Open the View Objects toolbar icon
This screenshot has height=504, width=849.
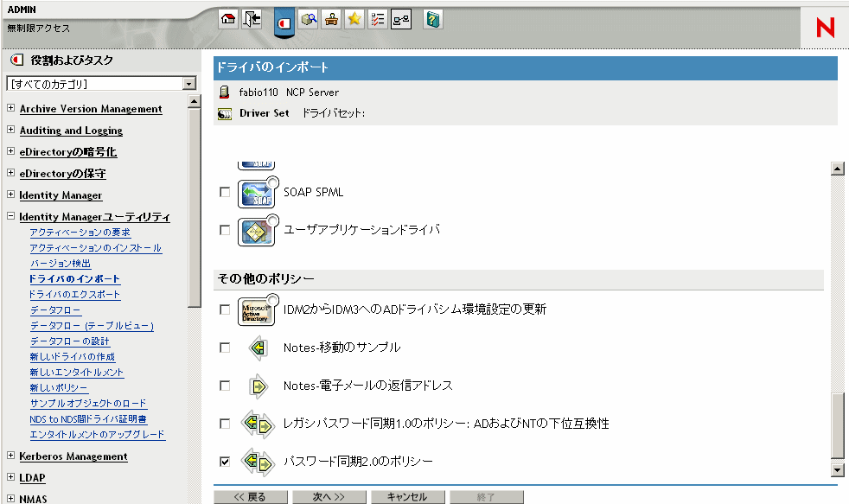click(x=309, y=20)
